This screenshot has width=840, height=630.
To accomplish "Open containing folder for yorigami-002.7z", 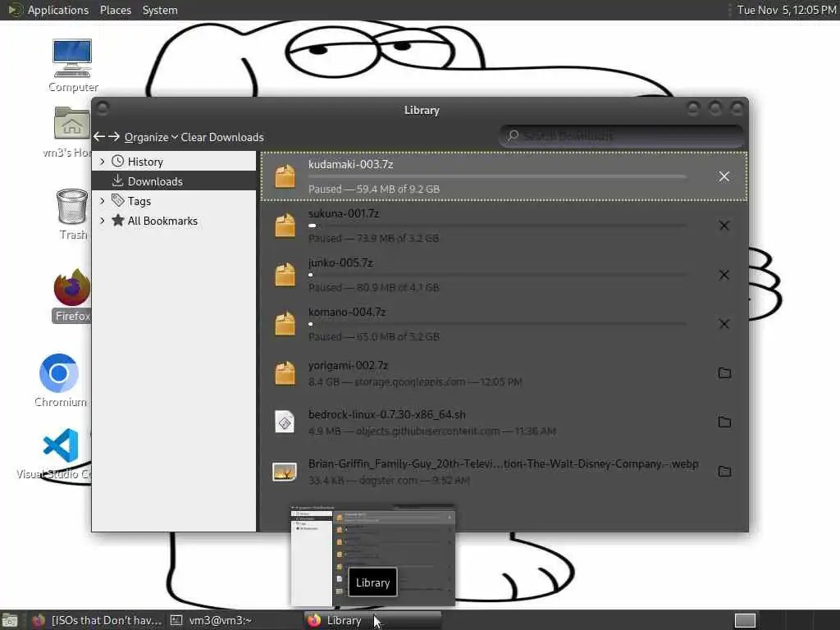I will [x=724, y=373].
